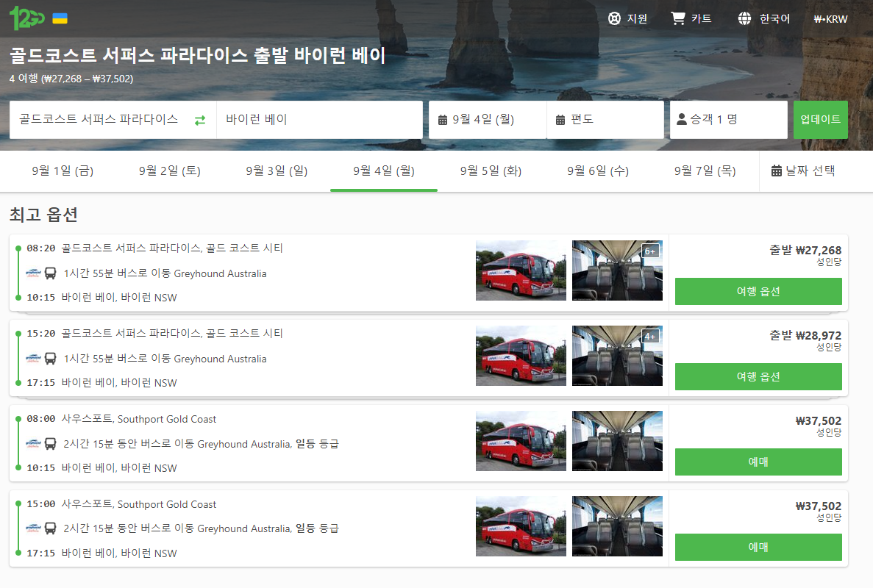
Task: Click bus icon on 08:20 trip
Action: click(50, 273)
